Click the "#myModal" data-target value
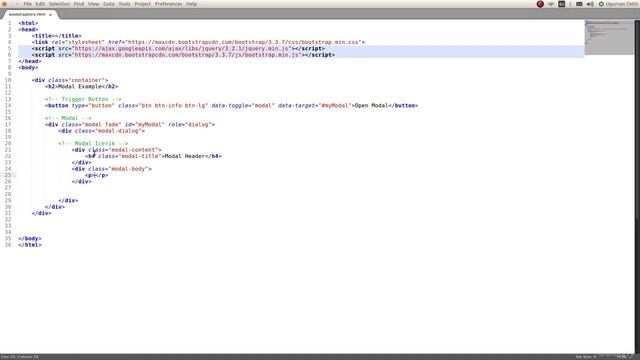Viewport: 640px width, 360px height. tap(335, 105)
